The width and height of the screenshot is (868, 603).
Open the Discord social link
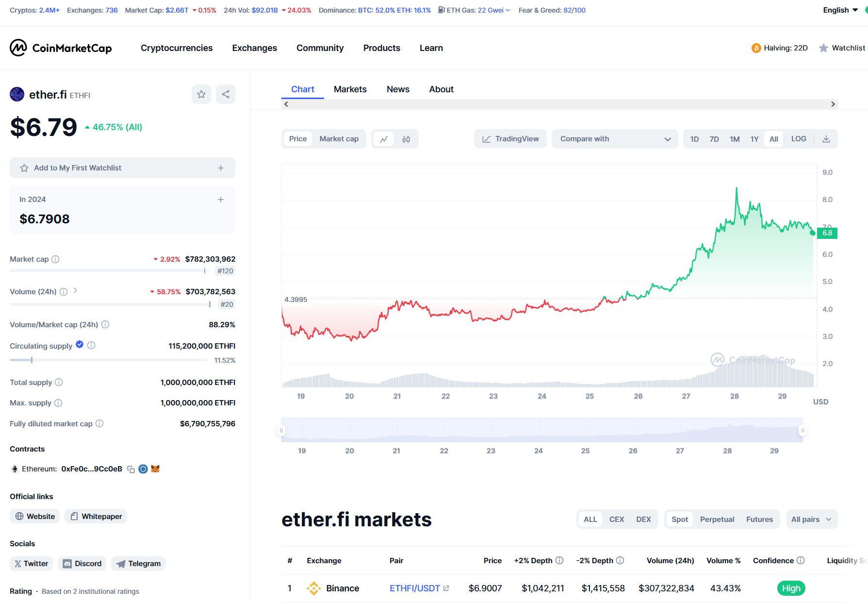tap(82, 564)
